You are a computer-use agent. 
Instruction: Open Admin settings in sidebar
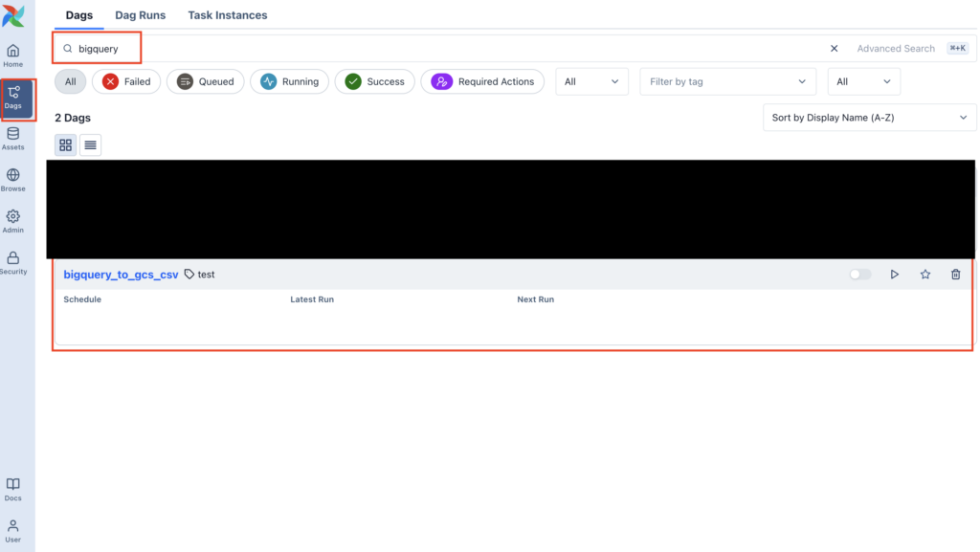coord(13,221)
